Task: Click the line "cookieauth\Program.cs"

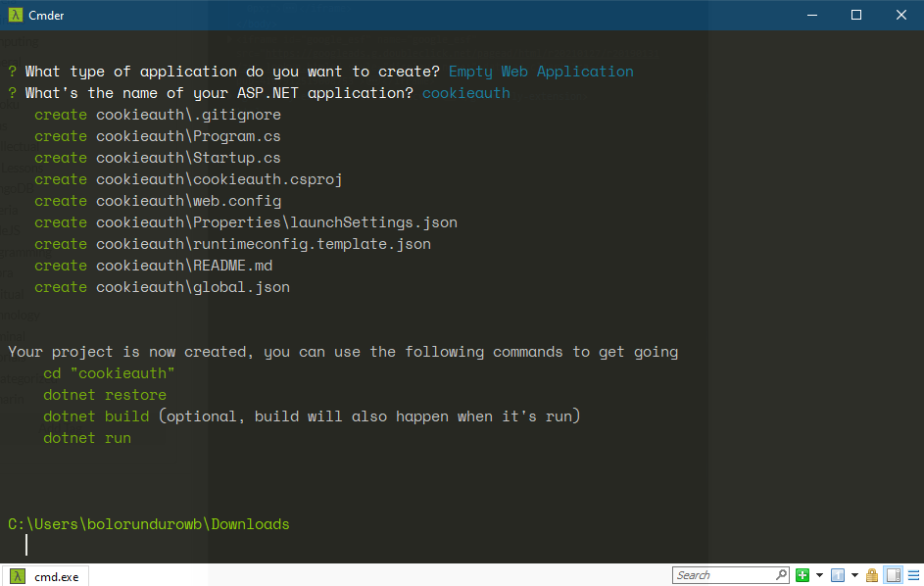Action: tap(188, 136)
